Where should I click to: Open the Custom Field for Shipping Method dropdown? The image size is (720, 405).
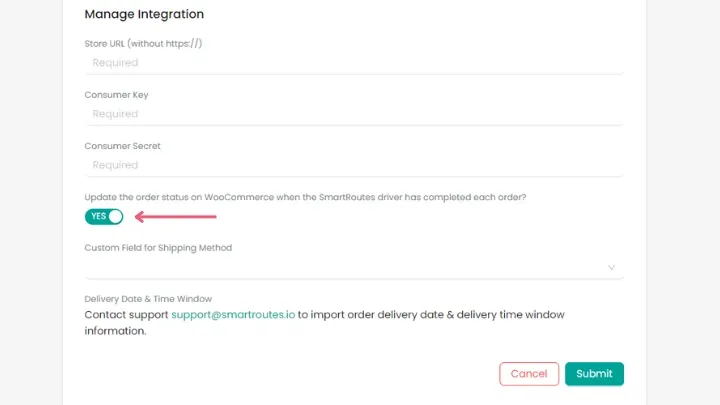[353, 267]
